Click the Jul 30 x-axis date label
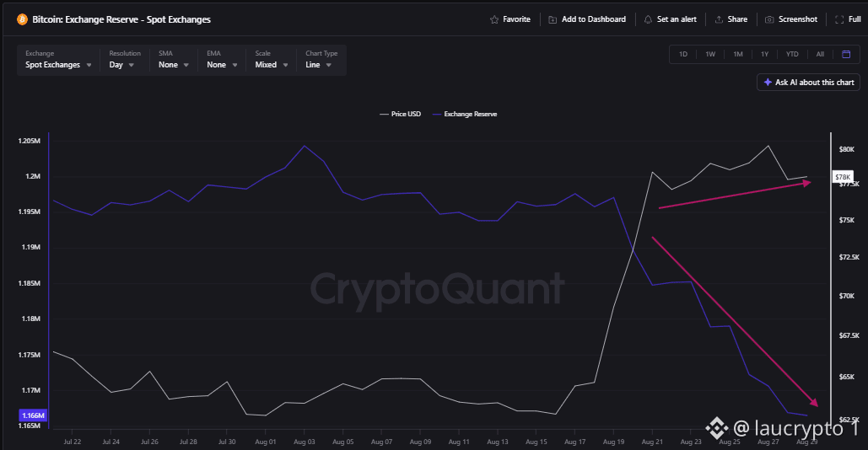868x450 pixels. click(x=227, y=442)
